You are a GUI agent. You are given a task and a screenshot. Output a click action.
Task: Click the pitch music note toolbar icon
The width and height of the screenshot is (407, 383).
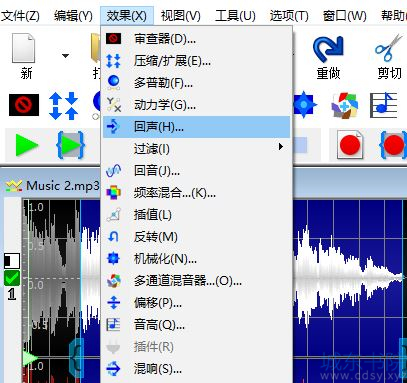[x=384, y=105]
